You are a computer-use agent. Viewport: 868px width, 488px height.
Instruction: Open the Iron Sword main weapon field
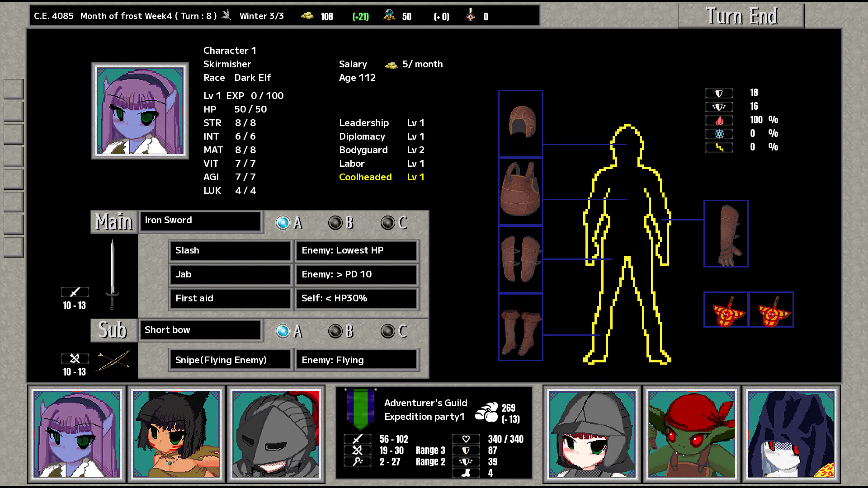click(x=200, y=221)
